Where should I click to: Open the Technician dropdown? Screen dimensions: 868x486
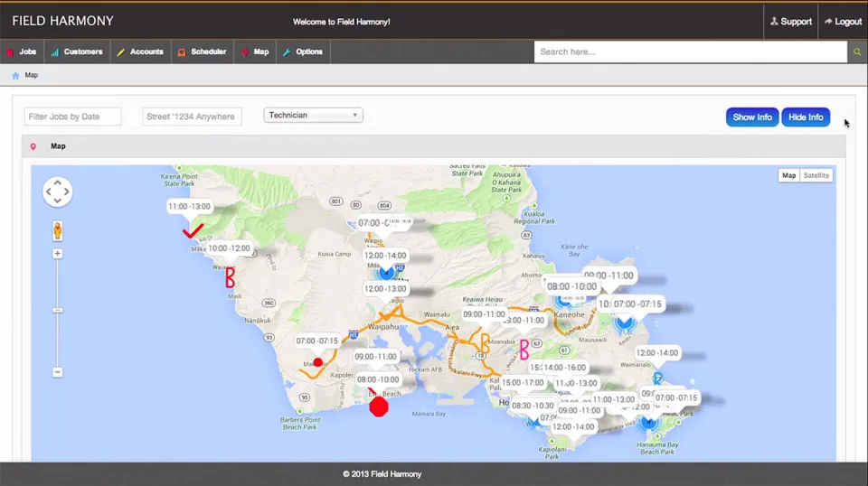pyautogui.click(x=313, y=115)
